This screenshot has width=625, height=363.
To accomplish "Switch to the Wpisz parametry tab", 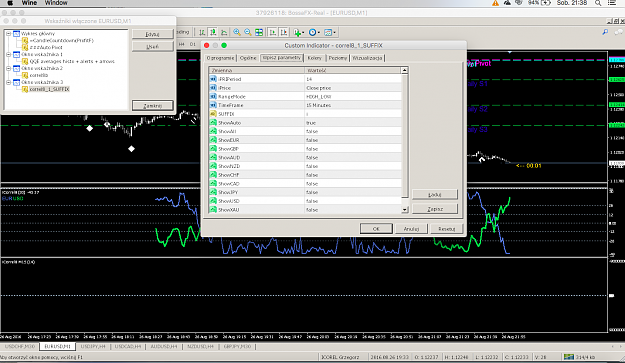I will pyautogui.click(x=281, y=58).
